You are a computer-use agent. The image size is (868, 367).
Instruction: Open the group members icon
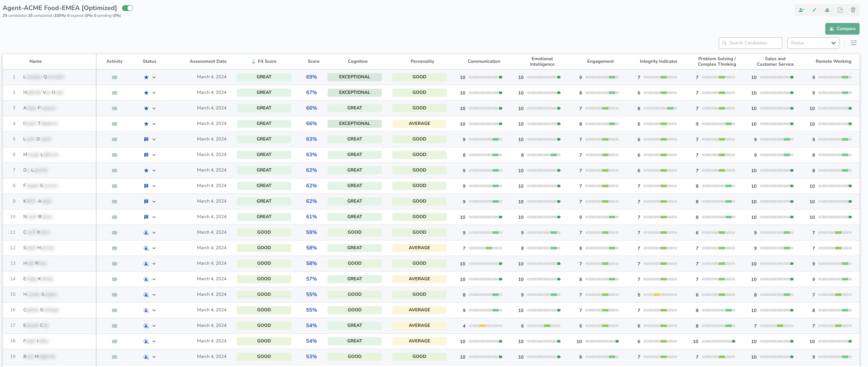(827, 10)
